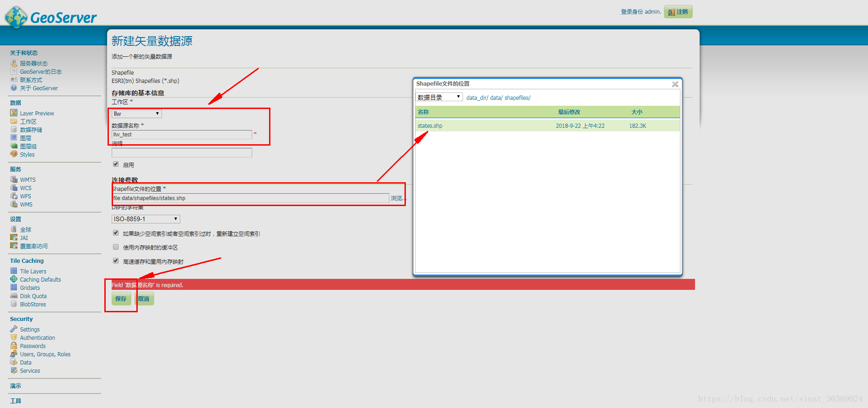Screen dimensions: 868x408
Task: Click the Caching Defaults globe icon
Action: pyautogui.click(x=14, y=279)
